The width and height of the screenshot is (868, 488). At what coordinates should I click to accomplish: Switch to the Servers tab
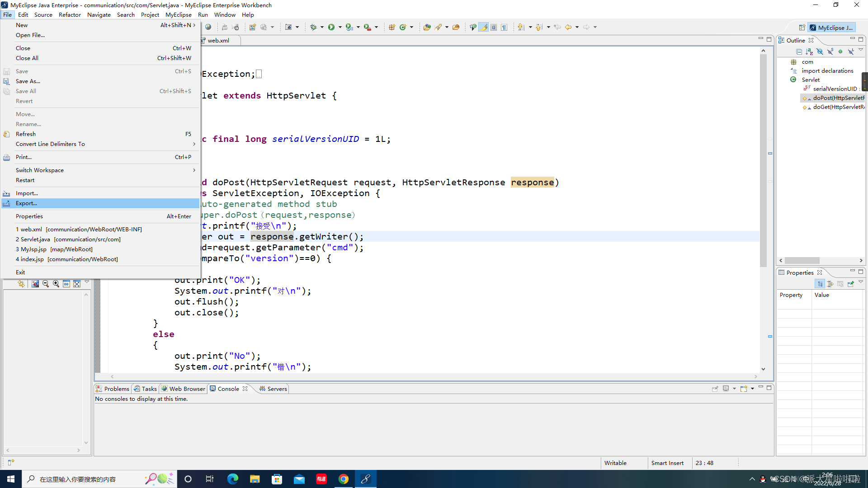pyautogui.click(x=273, y=389)
